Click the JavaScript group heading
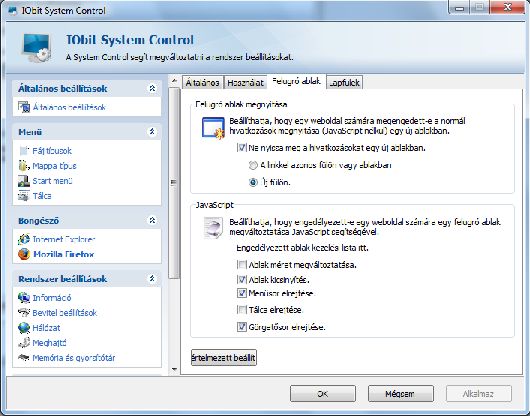The width and height of the screenshot is (530, 416). pyautogui.click(x=214, y=205)
